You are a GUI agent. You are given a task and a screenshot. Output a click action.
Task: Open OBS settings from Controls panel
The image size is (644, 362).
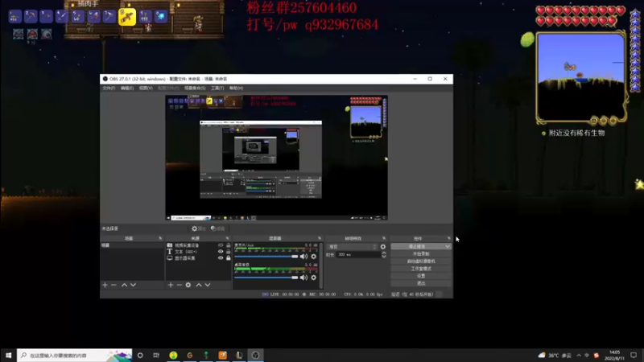click(x=420, y=276)
